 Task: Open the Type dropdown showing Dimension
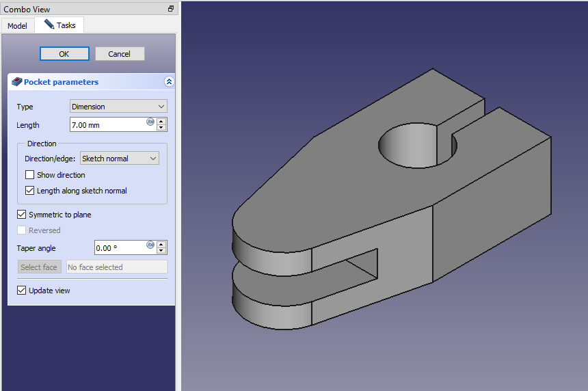point(118,107)
